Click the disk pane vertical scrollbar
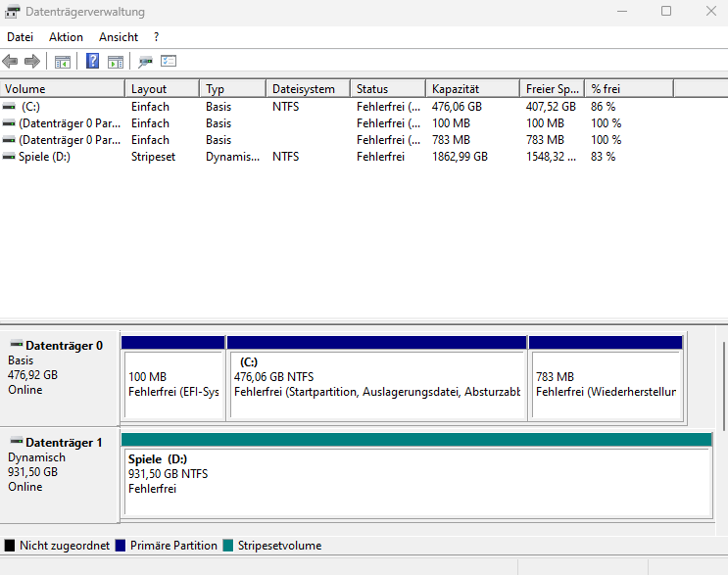The width and height of the screenshot is (728, 575). [723, 386]
